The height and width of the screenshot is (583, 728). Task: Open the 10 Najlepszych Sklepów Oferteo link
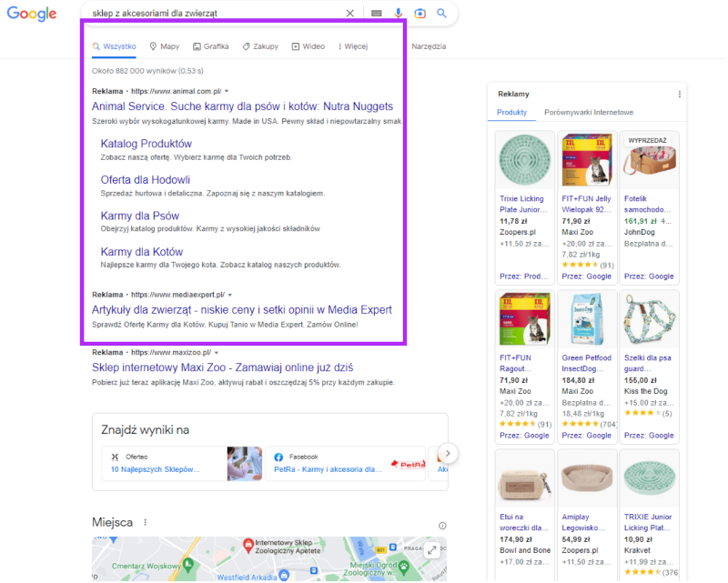pos(155,469)
